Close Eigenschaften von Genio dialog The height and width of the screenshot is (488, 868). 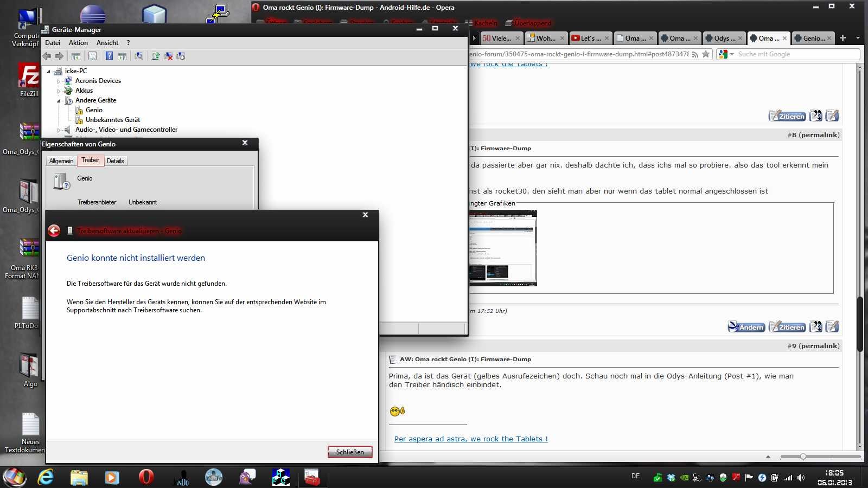tap(245, 143)
